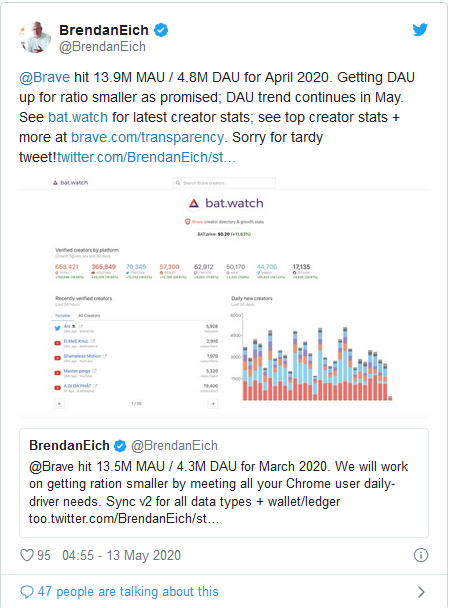Click the BrendanEich display name in header

tap(104, 30)
